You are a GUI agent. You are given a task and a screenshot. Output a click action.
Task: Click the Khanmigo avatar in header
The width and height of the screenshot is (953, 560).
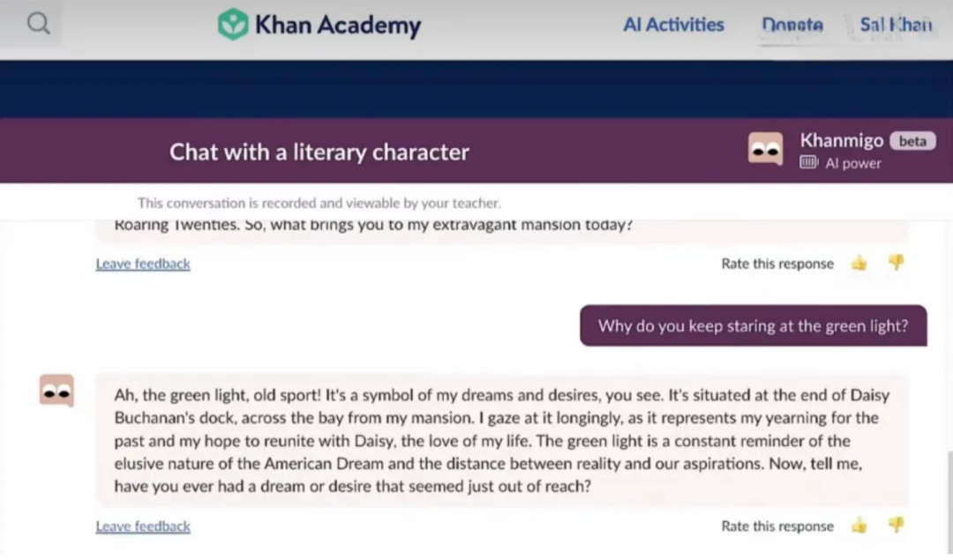point(765,149)
